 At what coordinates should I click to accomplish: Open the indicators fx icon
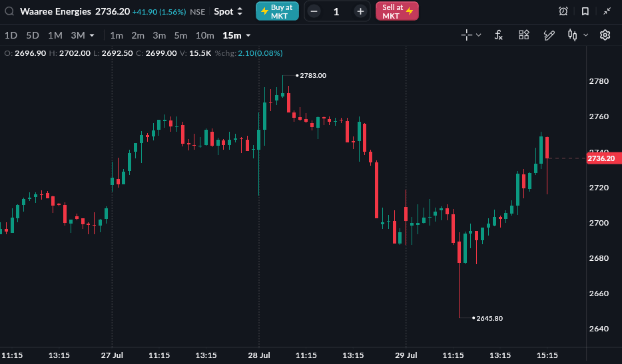(x=499, y=35)
